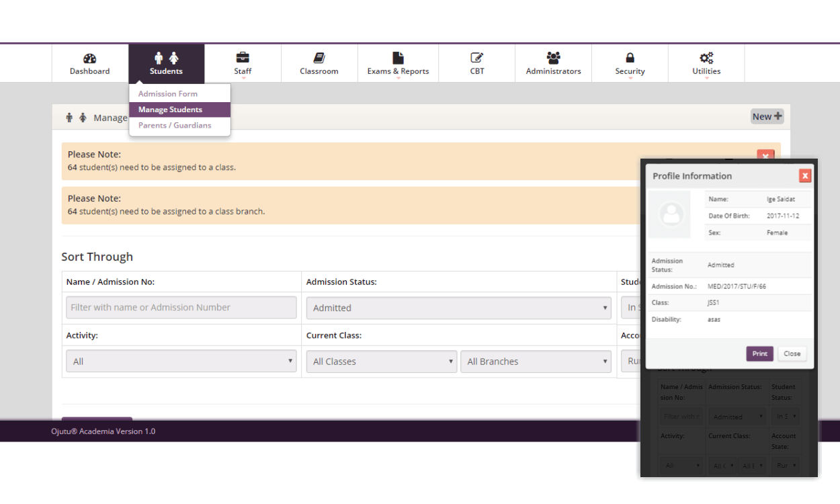The width and height of the screenshot is (840, 504).
Task: Open the All Classes dropdown
Action: click(x=382, y=362)
